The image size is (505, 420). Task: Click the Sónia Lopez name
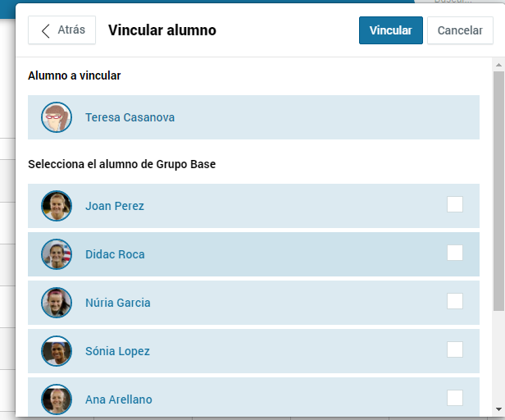117,351
